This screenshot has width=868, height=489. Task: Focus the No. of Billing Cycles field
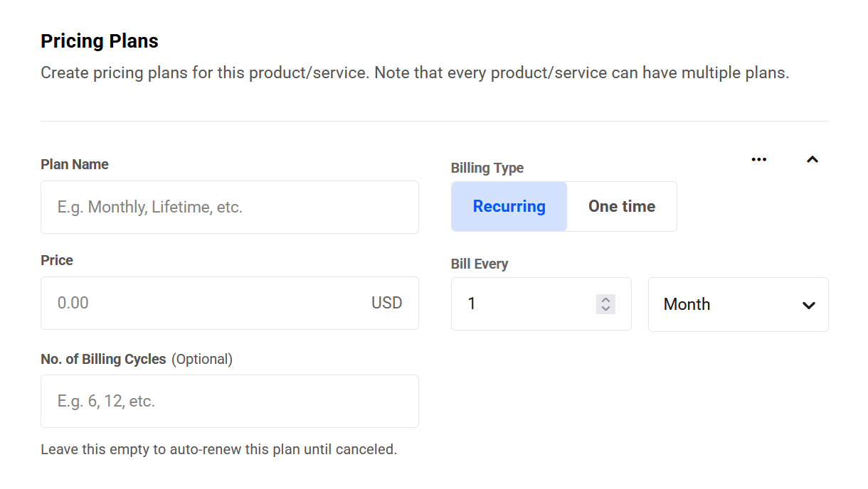click(229, 401)
